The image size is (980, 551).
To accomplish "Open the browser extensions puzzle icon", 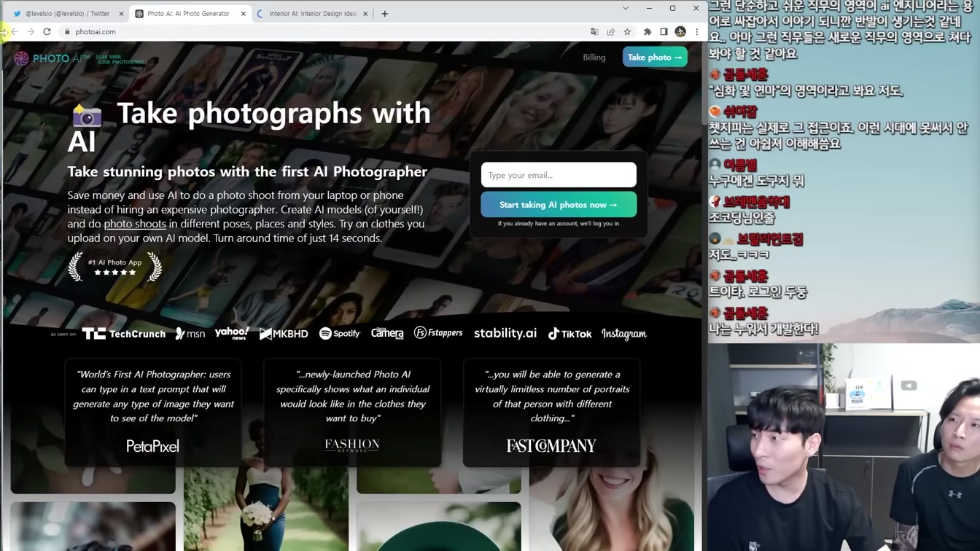I will (647, 32).
